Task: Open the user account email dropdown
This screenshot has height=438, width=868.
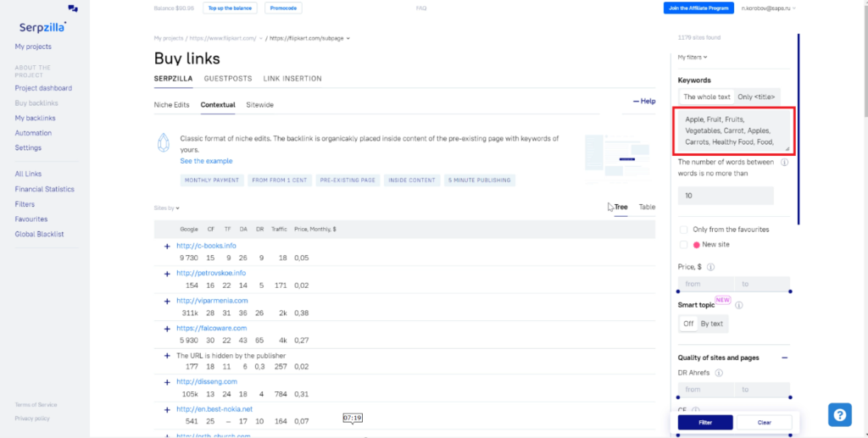Action: pos(768,8)
